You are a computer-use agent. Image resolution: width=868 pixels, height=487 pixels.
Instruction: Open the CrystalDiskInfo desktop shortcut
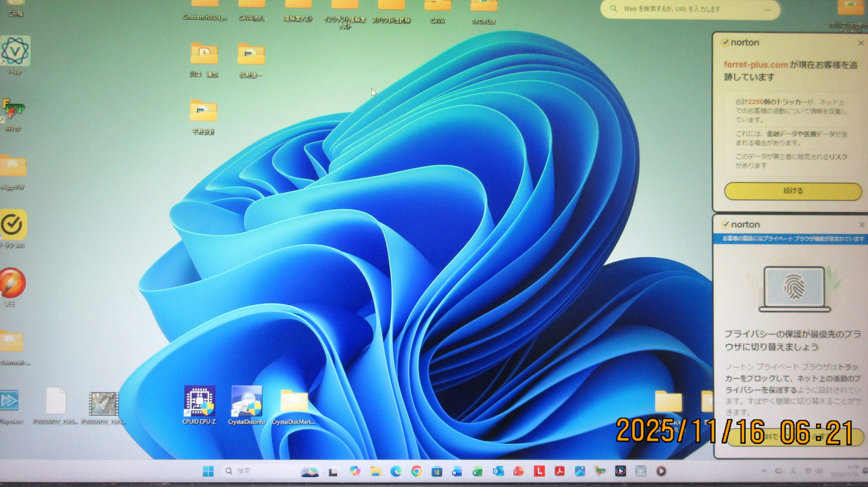(246, 402)
